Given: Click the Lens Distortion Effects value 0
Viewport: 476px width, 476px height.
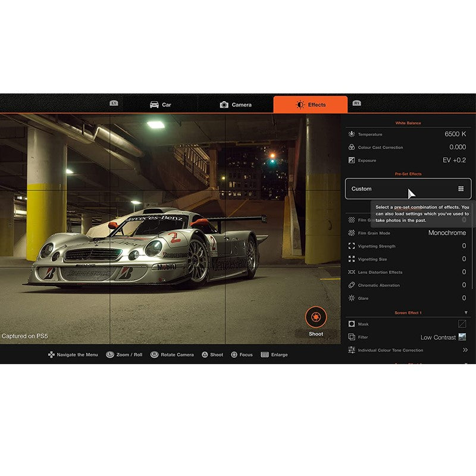Looking at the screenshot, I should point(464,272).
